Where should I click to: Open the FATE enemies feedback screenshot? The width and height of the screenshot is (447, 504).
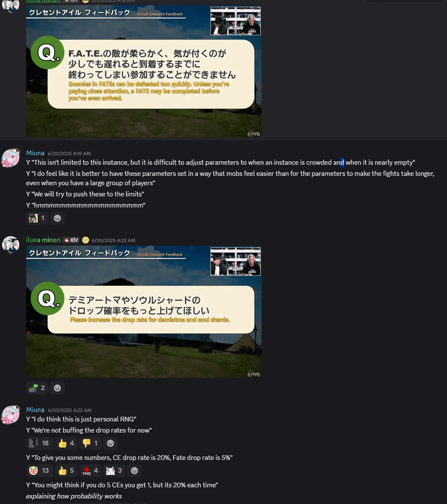click(144, 71)
